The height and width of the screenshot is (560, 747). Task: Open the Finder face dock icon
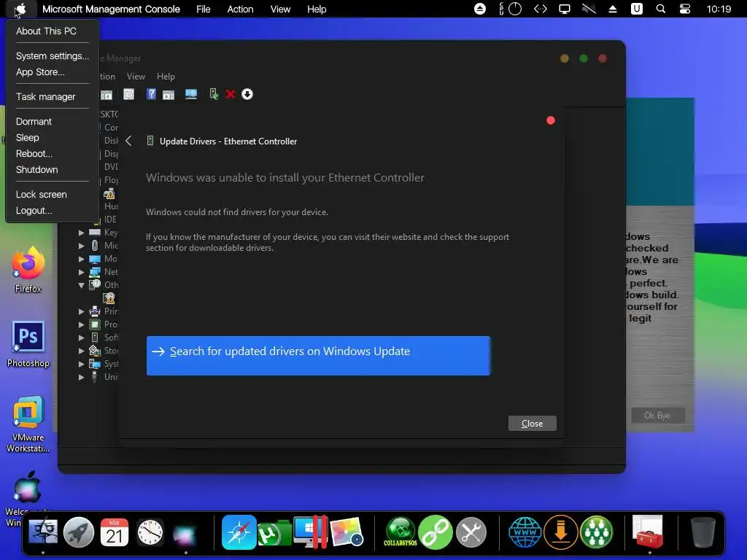tap(43, 532)
